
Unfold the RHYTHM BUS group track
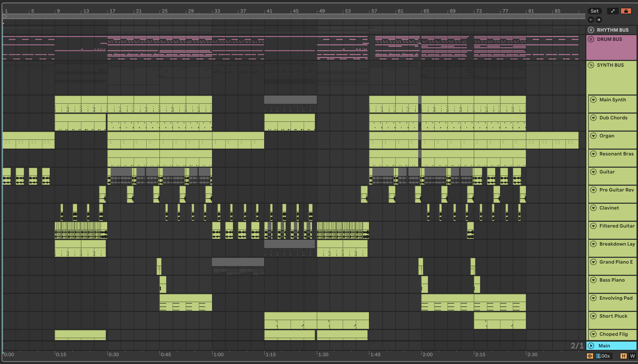tap(591, 30)
